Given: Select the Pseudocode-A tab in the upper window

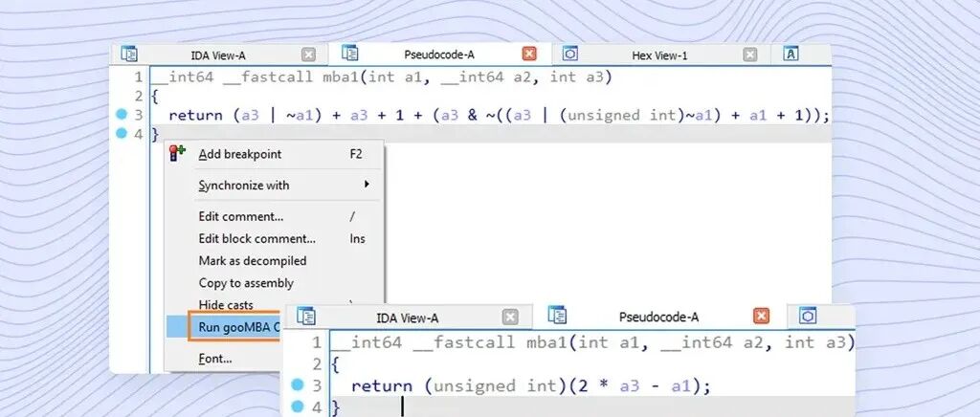Looking at the screenshot, I should (x=438, y=55).
